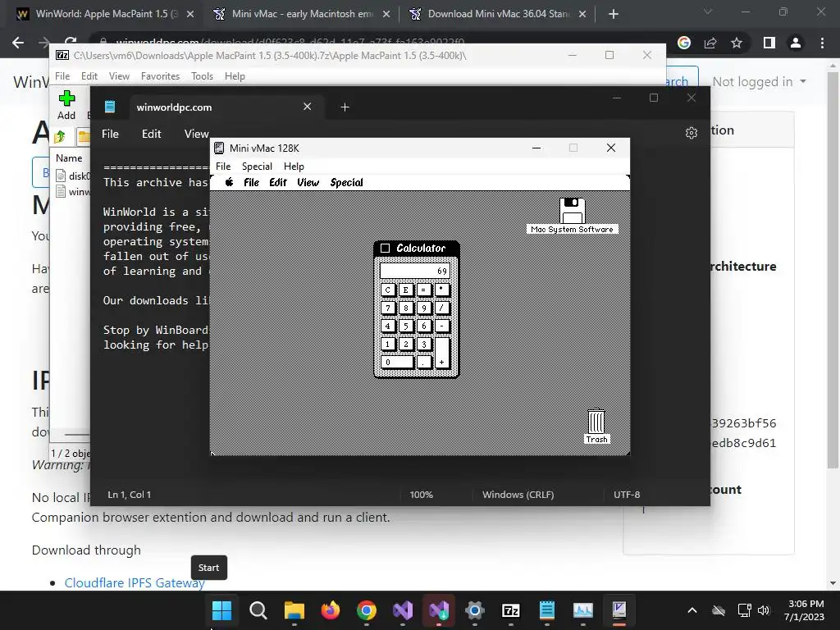Image resolution: width=840 pixels, height=630 pixels.
Task: Open Mini vMac window Help menu
Action: (x=294, y=166)
